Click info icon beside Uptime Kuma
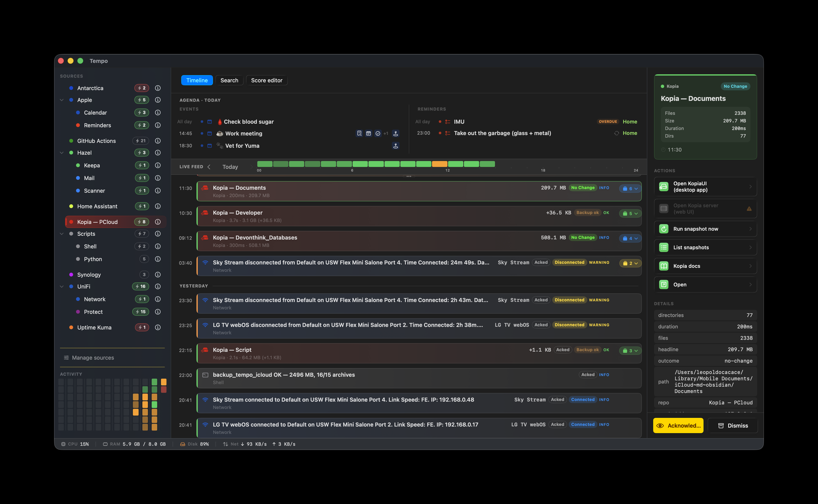The height and width of the screenshot is (504, 818). point(158,327)
